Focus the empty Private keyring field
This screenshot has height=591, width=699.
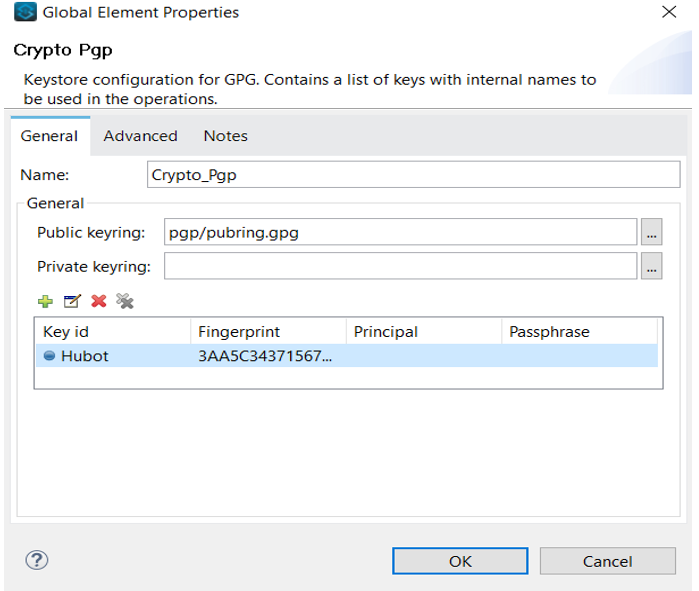coord(400,266)
